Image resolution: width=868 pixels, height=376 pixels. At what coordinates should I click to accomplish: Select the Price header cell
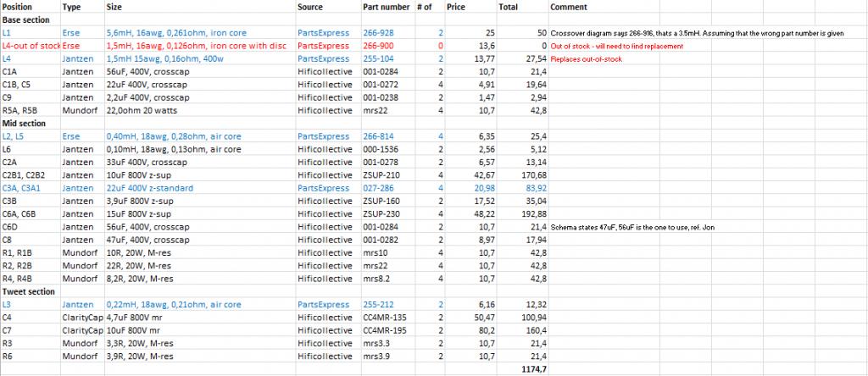coord(470,7)
